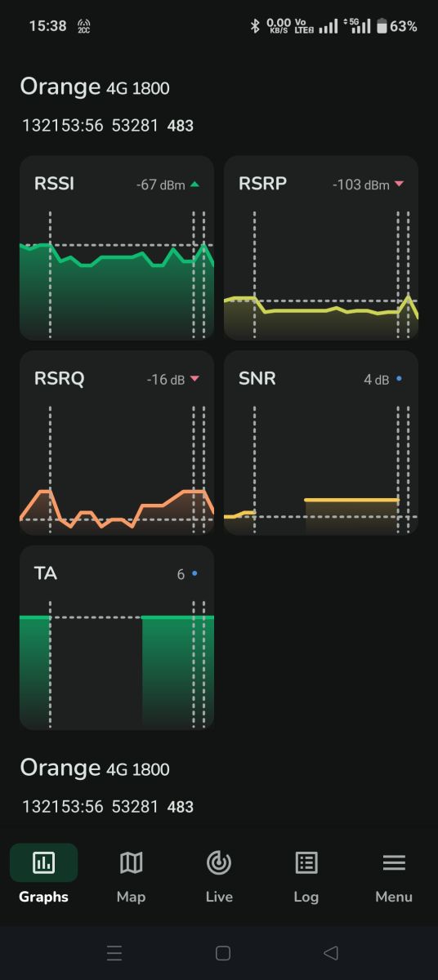Tap the Android back navigation button
The image size is (438, 980).
pyautogui.click(x=331, y=953)
